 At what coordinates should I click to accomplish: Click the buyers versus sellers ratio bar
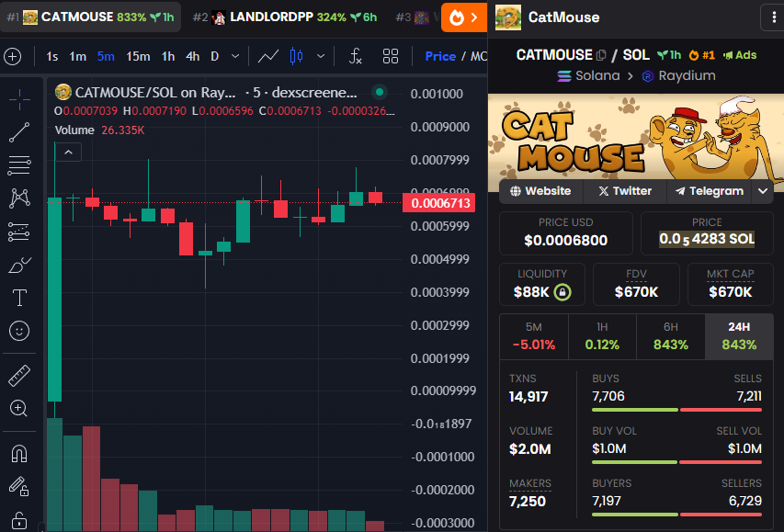point(677,515)
